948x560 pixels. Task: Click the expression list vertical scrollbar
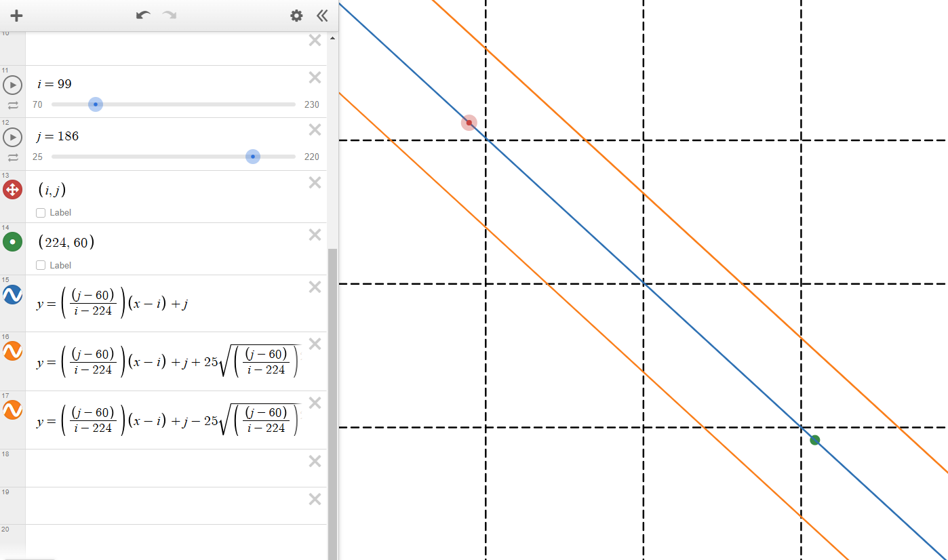pos(332,404)
